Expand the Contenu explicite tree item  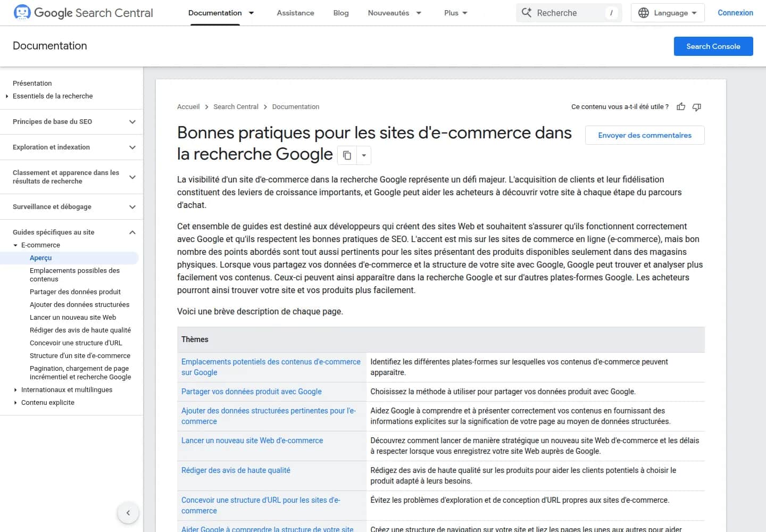tap(15, 403)
